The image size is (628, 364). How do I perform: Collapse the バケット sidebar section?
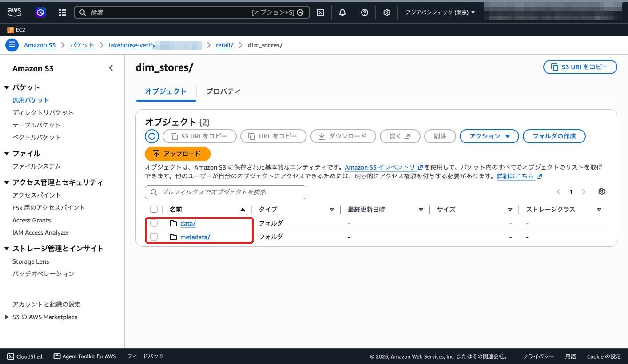pos(7,87)
